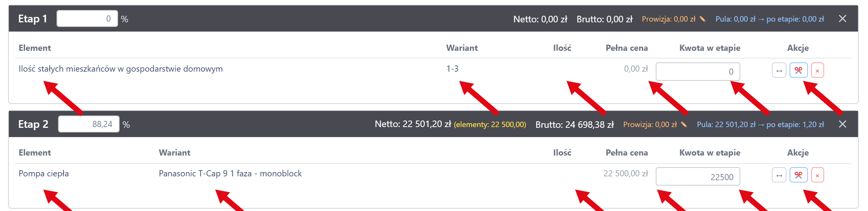Click the Kwota w etapie field with 22500
The height and width of the screenshot is (211, 868).
click(698, 177)
